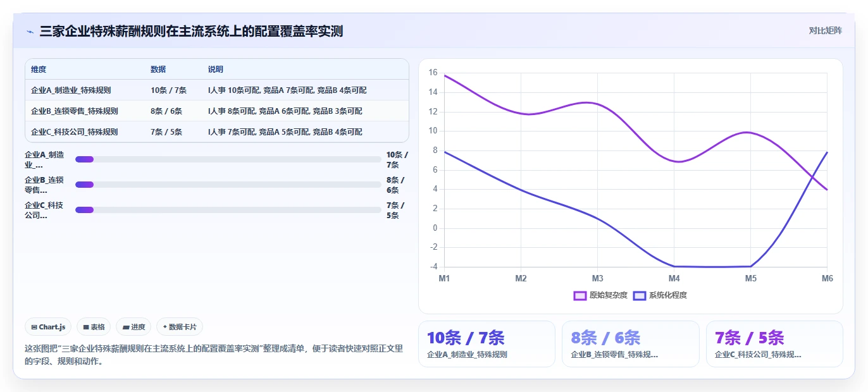Click the 企业B_连锁零售… progress bar label
This screenshot has width=868, height=392.
45,185
